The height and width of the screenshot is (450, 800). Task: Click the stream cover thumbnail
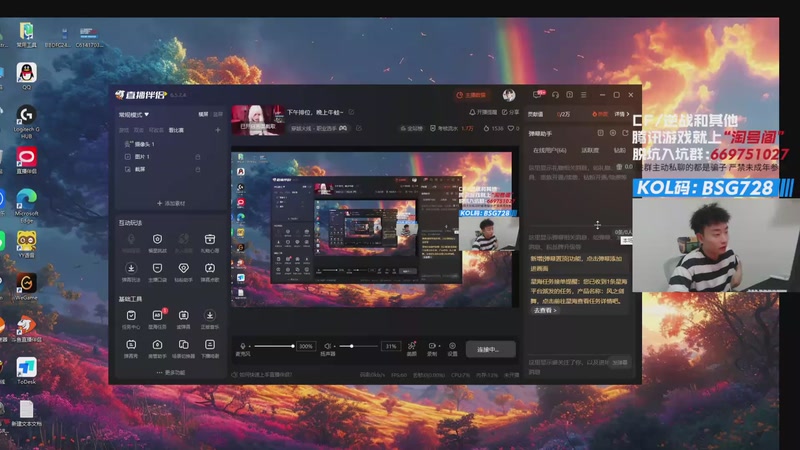(258, 120)
